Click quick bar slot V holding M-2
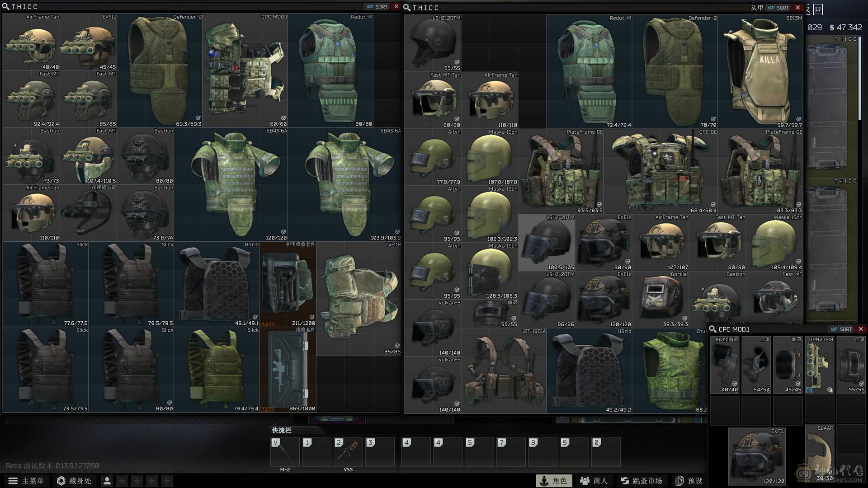The image size is (868, 488). point(285,452)
